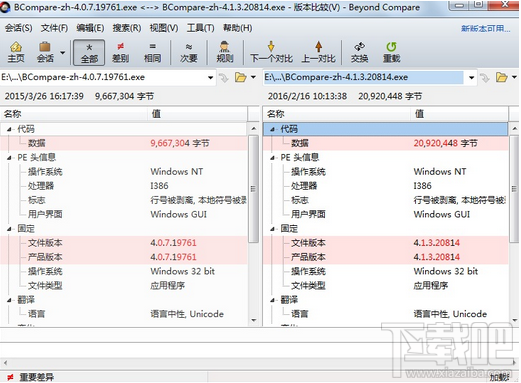Open the 会话(S) menu
This screenshot has height=383, width=521.
click(19, 28)
